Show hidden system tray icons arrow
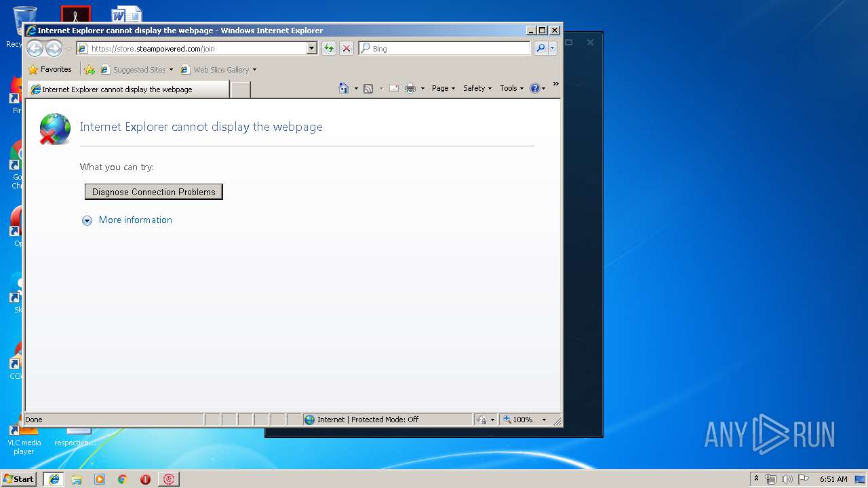The width and height of the screenshot is (868, 488). (x=756, y=479)
